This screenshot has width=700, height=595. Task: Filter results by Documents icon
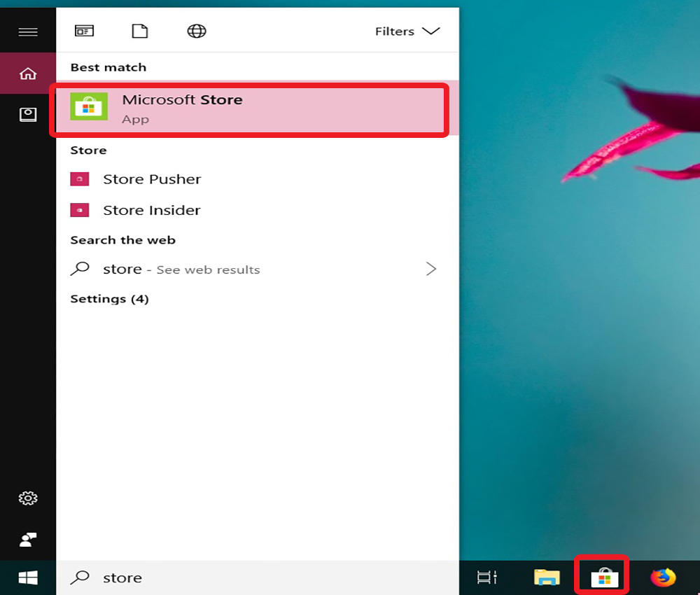pos(140,31)
